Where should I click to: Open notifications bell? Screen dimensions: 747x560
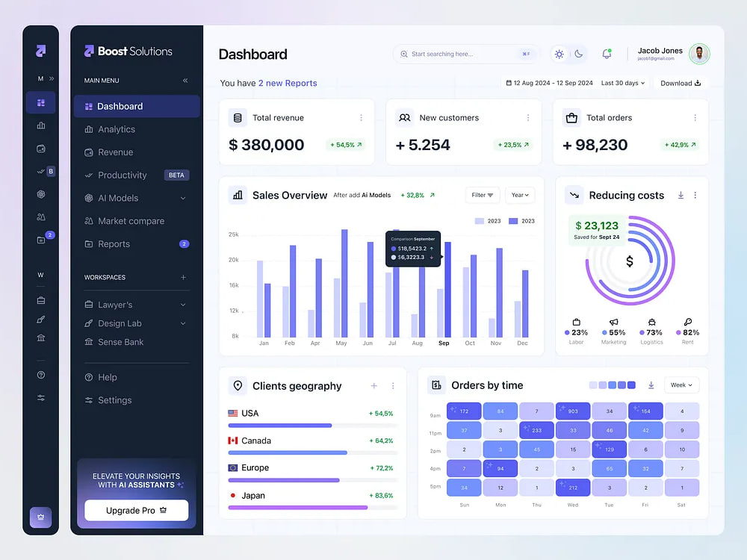[607, 54]
